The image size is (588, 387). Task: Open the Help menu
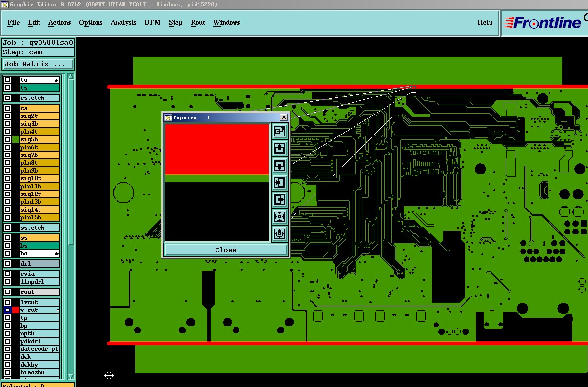tap(485, 22)
